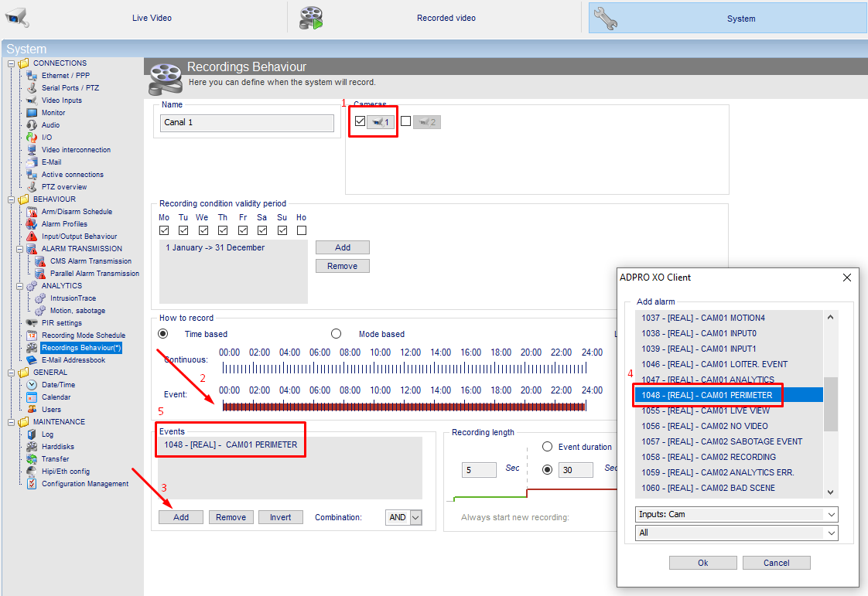Open Input/Output Behaviour warning icon
868x596 pixels.
point(32,237)
